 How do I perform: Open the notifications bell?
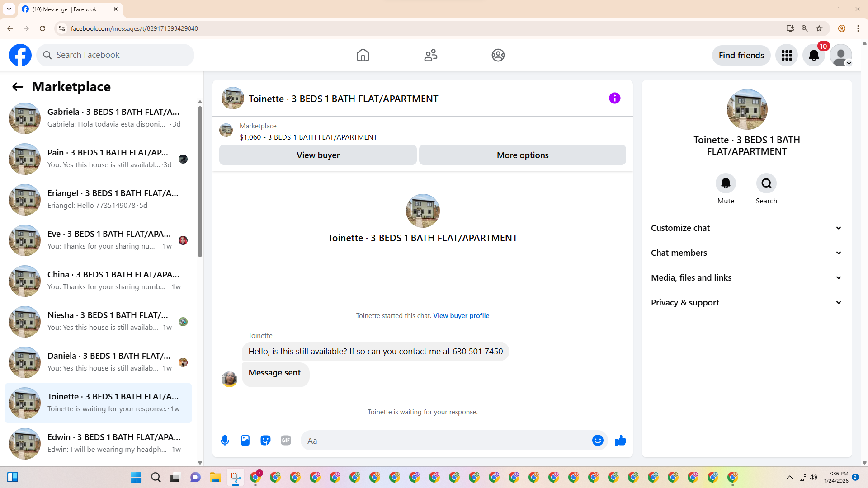point(813,55)
